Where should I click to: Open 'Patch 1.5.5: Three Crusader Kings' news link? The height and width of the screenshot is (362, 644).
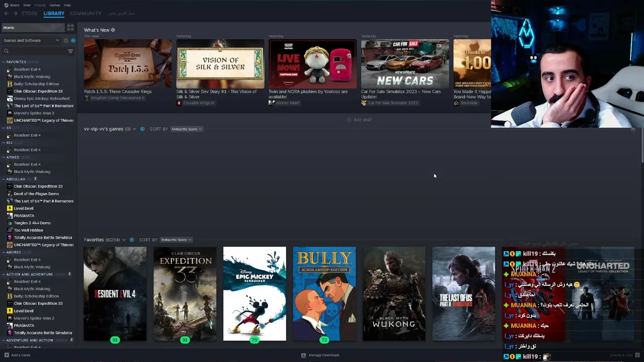pos(118,92)
